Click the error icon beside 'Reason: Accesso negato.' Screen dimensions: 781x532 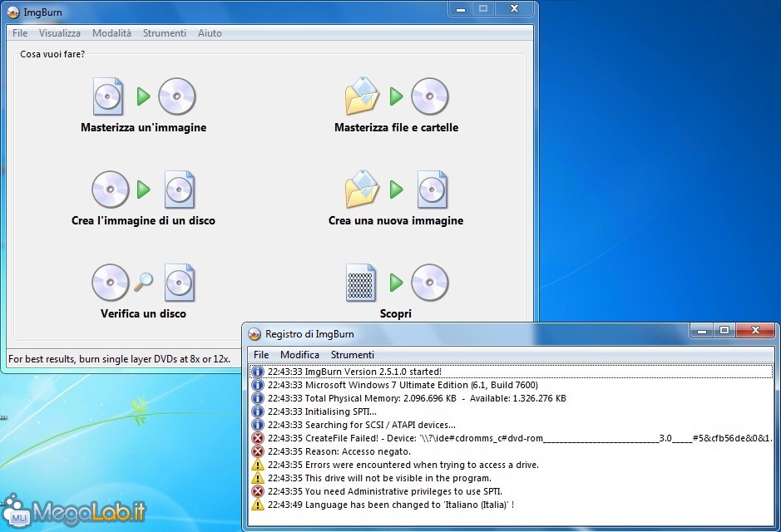coord(258,451)
